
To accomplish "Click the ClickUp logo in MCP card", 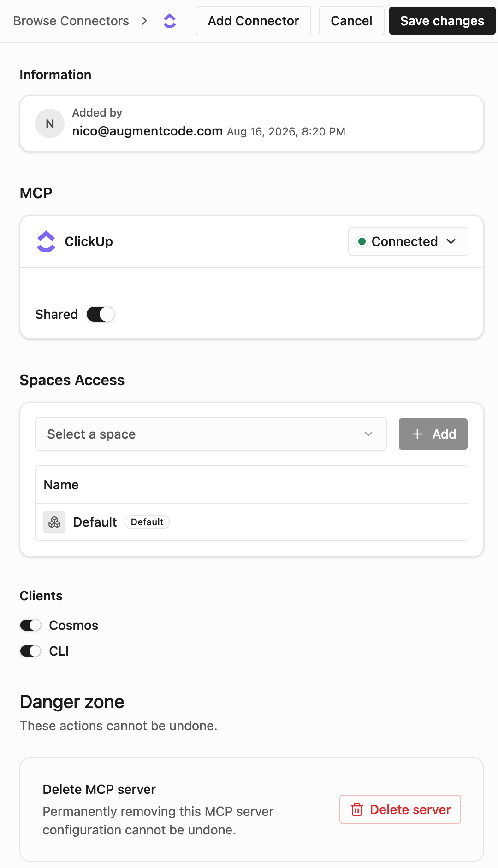I will (46, 241).
